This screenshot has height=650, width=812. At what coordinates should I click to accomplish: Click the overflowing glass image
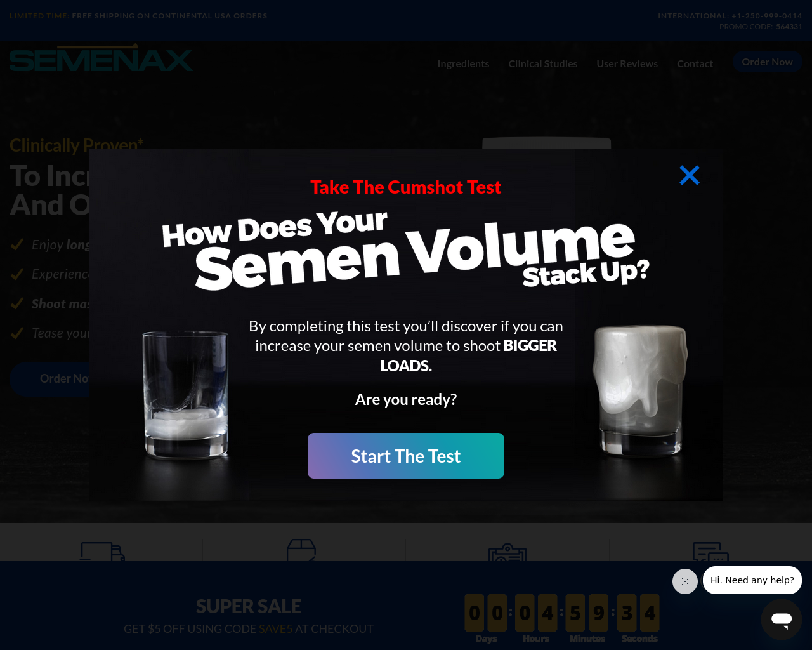[x=639, y=391]
